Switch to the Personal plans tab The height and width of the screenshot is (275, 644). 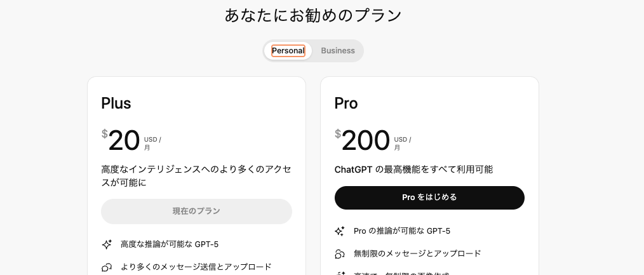point(288,51)
